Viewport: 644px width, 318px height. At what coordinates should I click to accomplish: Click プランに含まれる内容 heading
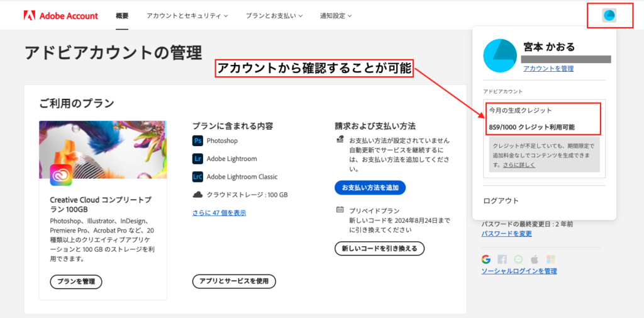click(x=233, y=126)
